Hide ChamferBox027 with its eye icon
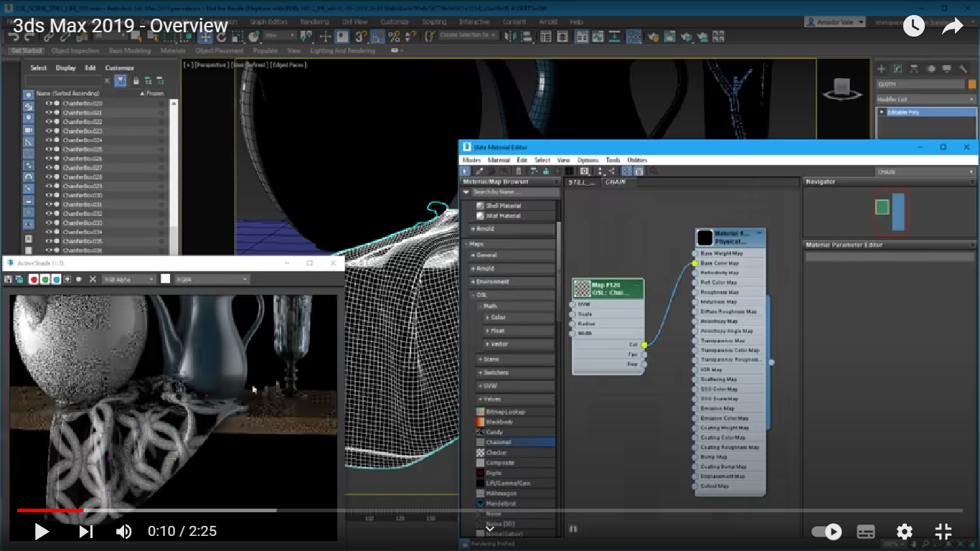Image resolution: width=980 pixels, height=551 pixels. pos(50,168)
